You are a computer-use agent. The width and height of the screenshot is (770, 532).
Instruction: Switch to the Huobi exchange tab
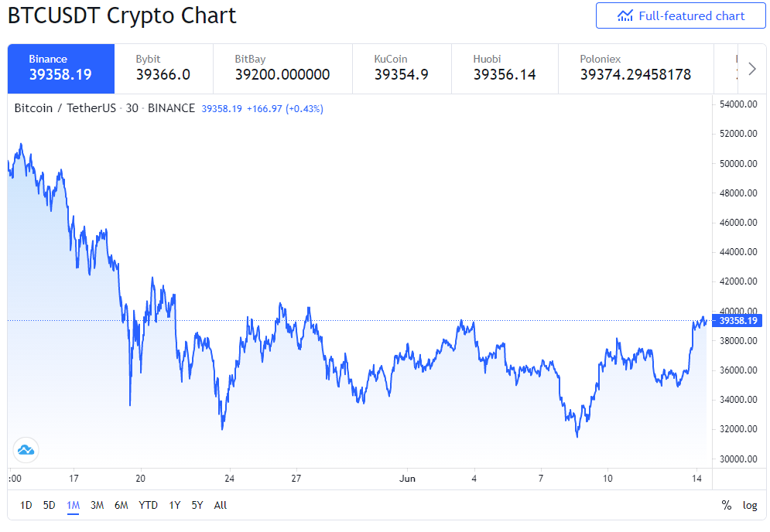(x=505, y=69)
